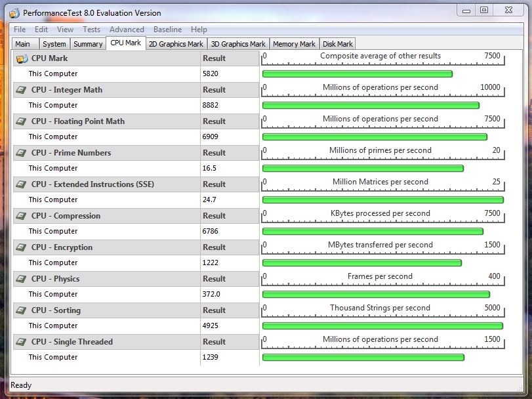Image resolution: width=532 pixels, height=399 pixels.
Task: Click the Extended Instructions (SSE) result bar
Action: [383, 200]
